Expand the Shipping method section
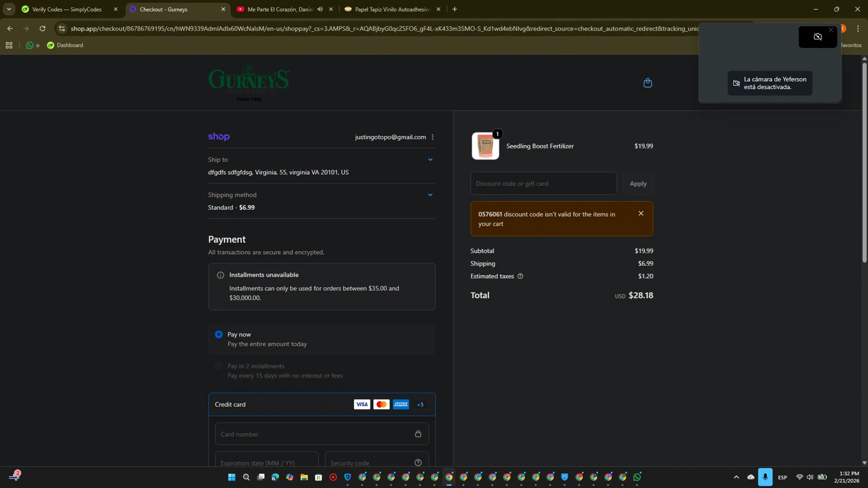 [430, 195]
